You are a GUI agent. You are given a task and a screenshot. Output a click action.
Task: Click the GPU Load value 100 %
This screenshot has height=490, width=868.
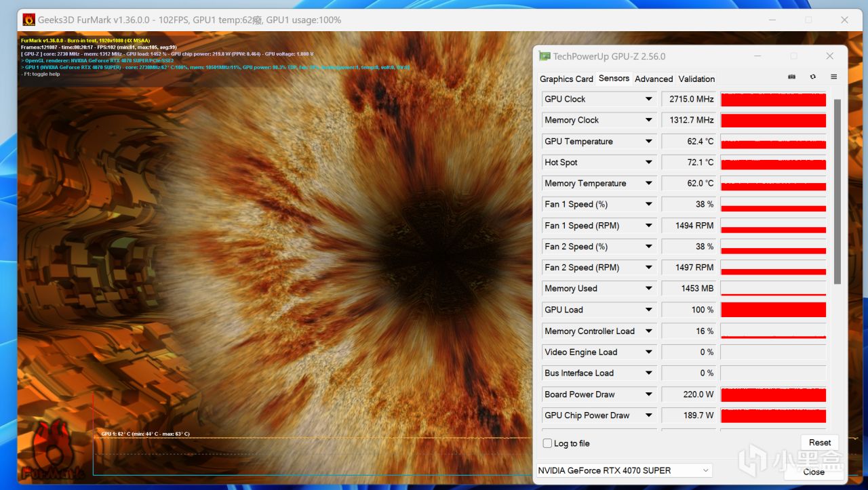[689, 310]
